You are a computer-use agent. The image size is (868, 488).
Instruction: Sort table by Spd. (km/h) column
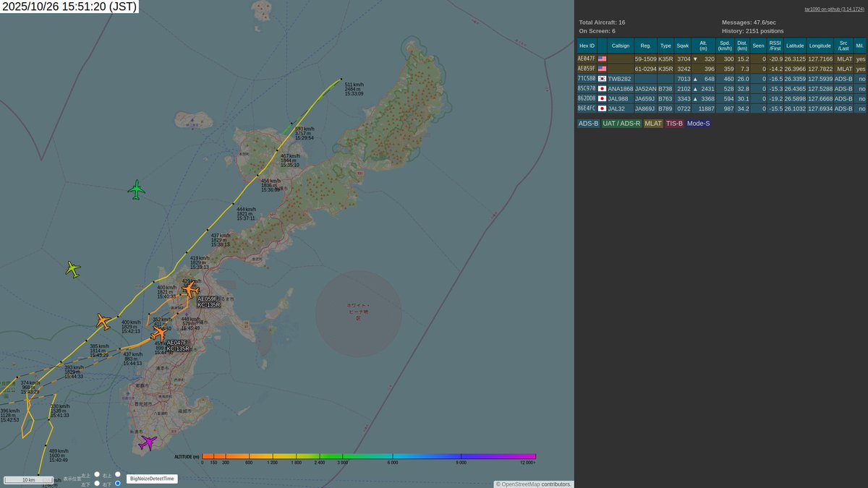coord(726,45)
